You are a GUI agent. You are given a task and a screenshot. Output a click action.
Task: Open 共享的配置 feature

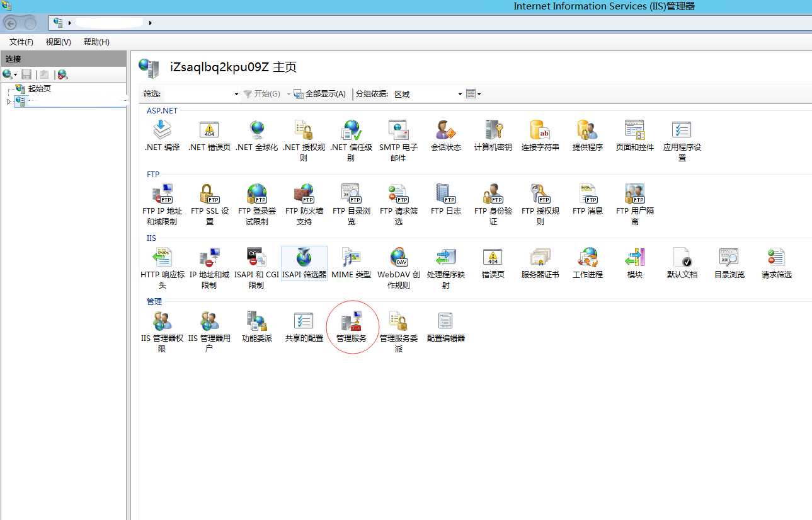pyautogui.click(x=304, y=327)
